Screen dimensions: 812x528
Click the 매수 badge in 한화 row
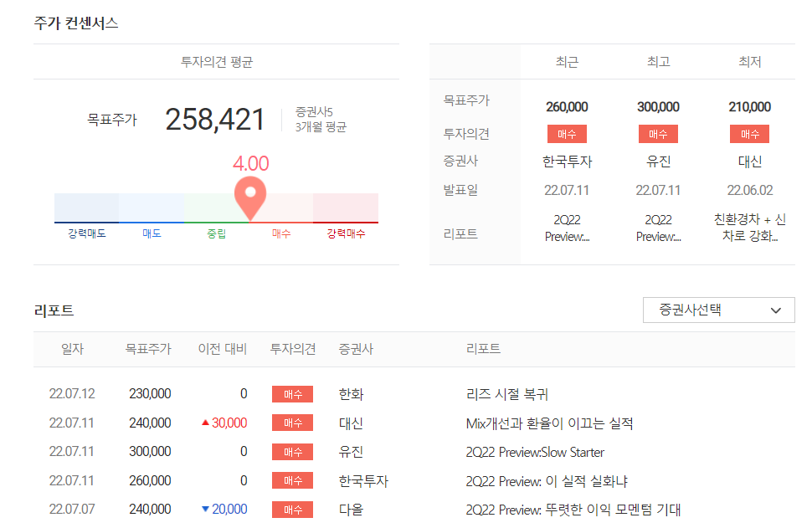(x=293, y=394)
